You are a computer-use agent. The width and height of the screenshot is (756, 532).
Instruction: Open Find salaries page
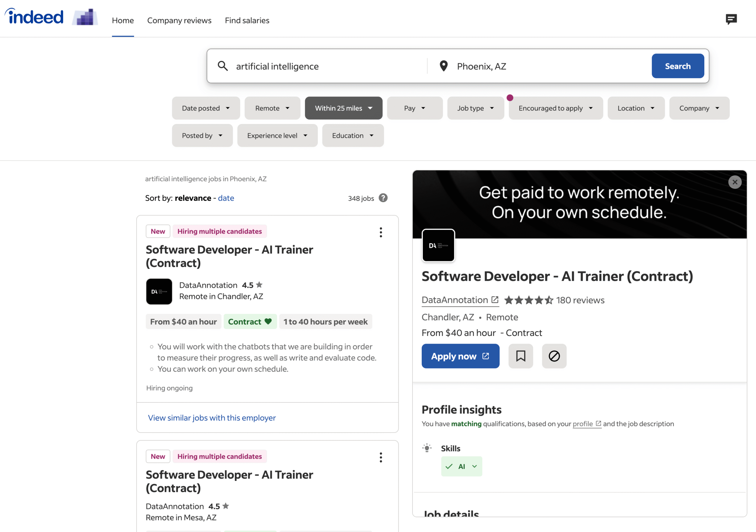pyautogui.click(x=247, y=20)
